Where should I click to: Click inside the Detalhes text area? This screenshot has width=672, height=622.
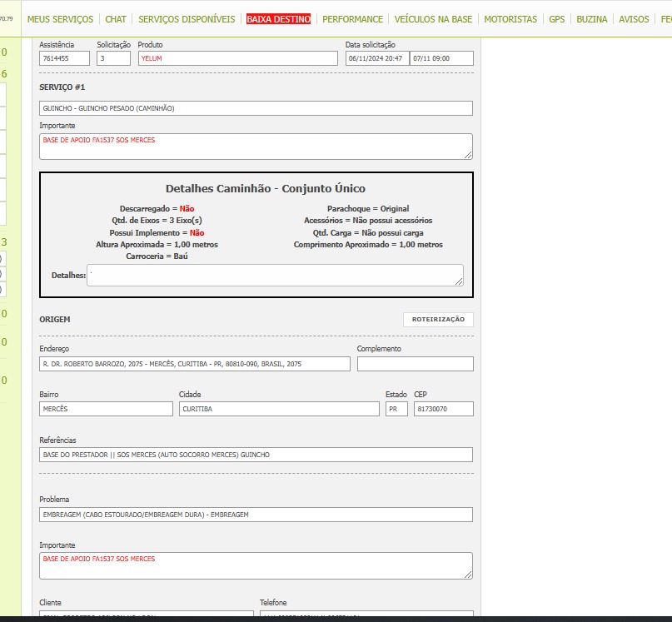(x=275, y=275)
